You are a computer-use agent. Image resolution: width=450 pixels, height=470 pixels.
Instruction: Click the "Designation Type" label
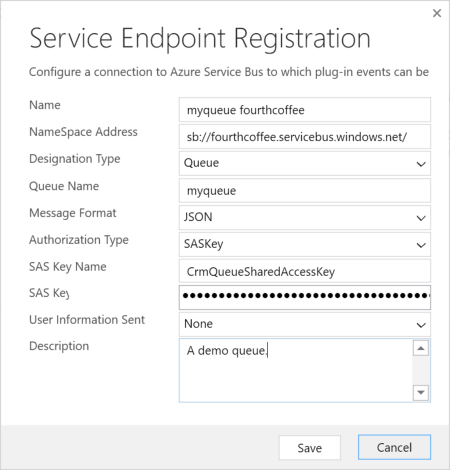click(75, 159)
